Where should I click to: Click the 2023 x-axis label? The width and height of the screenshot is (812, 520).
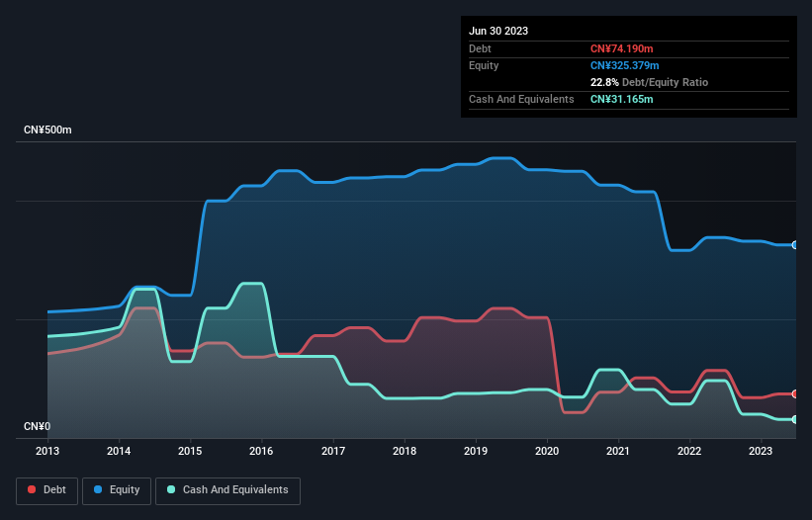[x=761, y=451]
